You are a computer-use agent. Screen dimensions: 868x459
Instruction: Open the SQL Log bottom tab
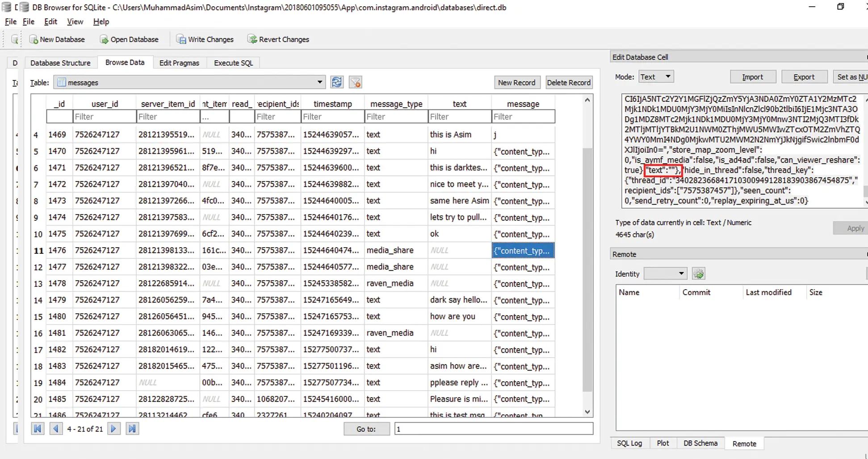(629, 443)
